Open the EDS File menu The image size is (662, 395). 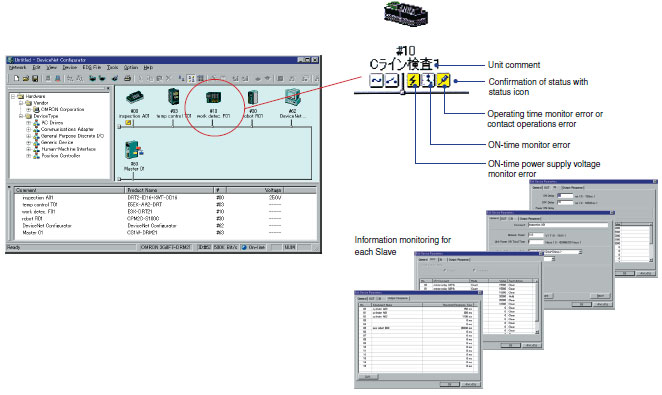click(x=92, y=68)
